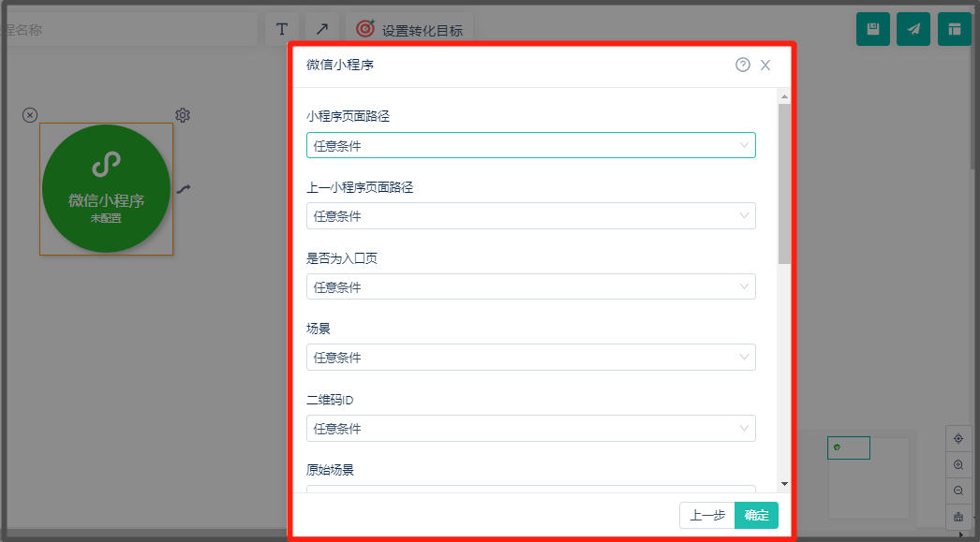Click the 原始场景 label
This screenshot has width=980, height=542.
[x=330, y=470]
